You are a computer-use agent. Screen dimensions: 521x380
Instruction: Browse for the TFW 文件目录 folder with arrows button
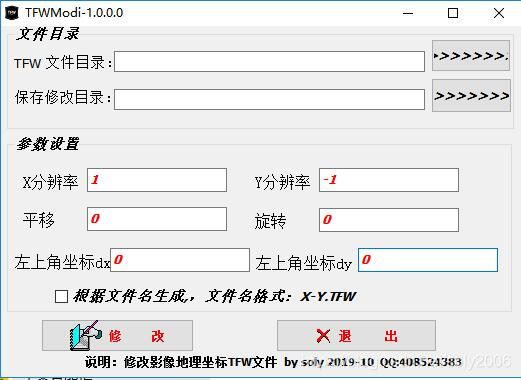click(x=471, y=56)
